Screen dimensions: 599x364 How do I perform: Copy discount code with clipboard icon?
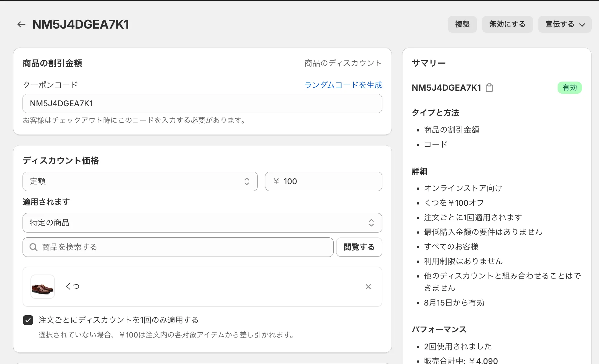point(489,88)
